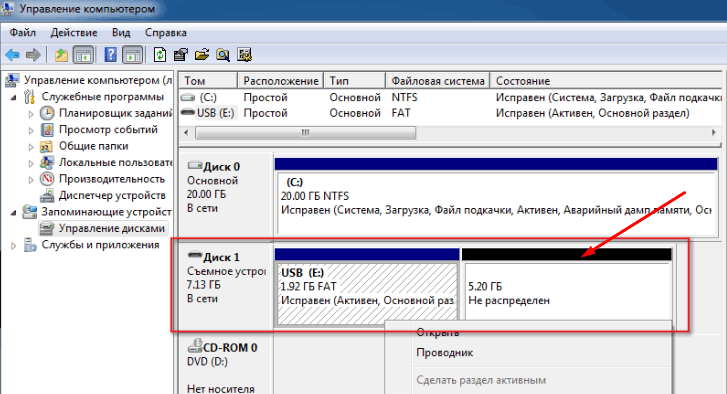Select Управление дисками in tree
The image size is (727, 394).
(112, 229)
